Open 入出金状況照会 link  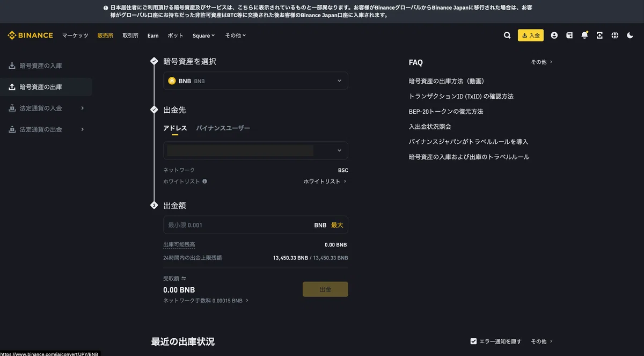pos(430,127)
